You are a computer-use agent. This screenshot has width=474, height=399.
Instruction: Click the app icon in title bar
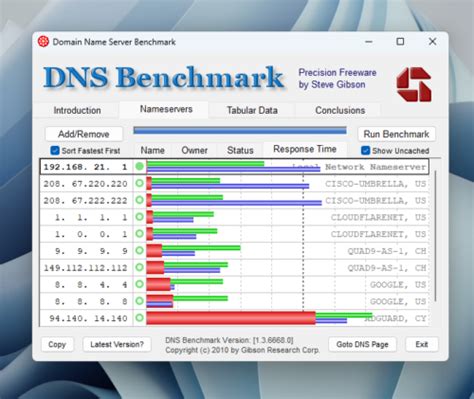coord(43,42)
